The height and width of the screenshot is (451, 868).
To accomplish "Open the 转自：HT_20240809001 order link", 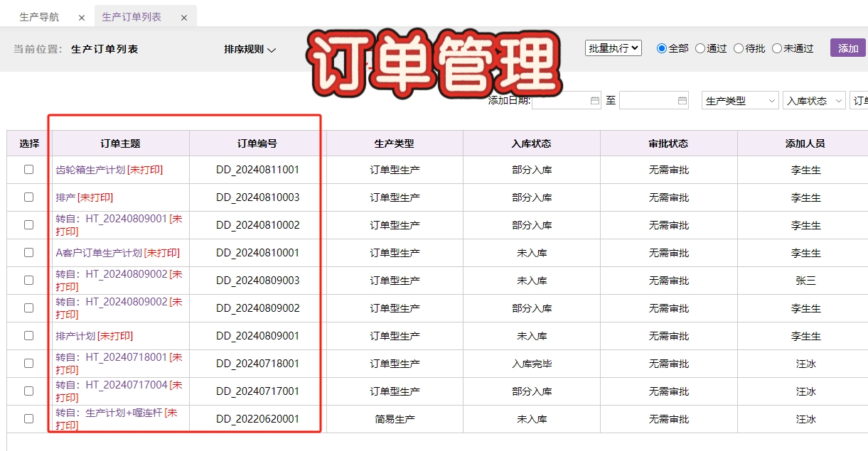I will [111, 219].
